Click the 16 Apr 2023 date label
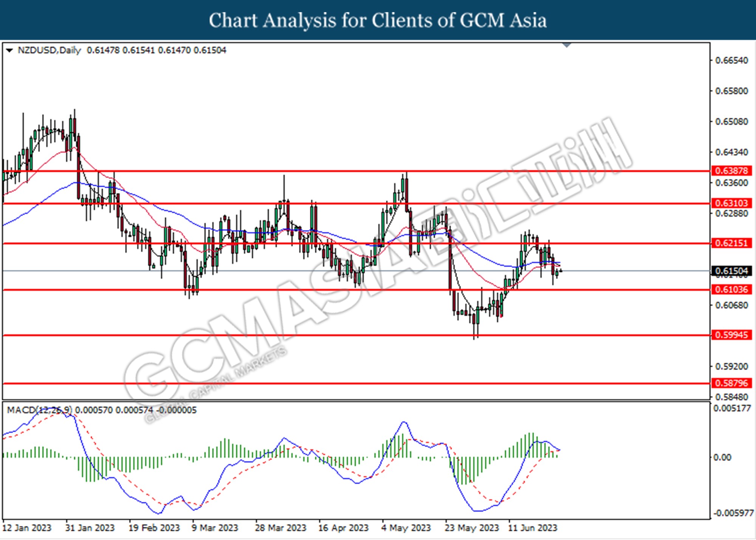The height and width of the screenshot is (540, 756). tap(343, 528)
